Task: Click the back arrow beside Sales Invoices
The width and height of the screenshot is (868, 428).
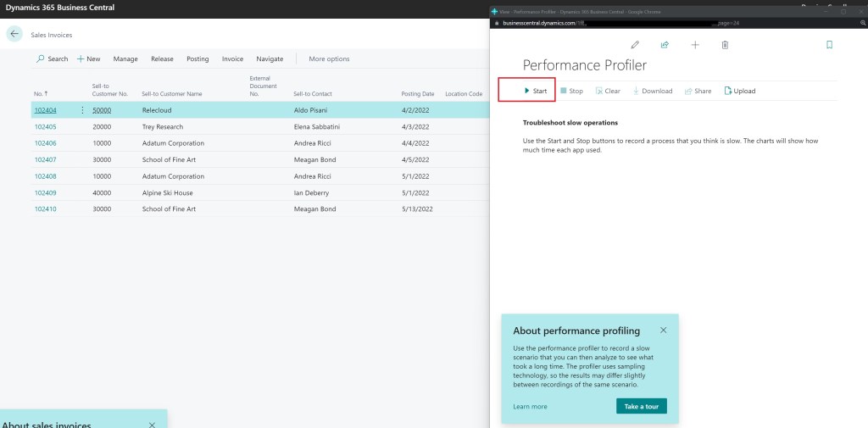Action: click(x=14, y=35)
